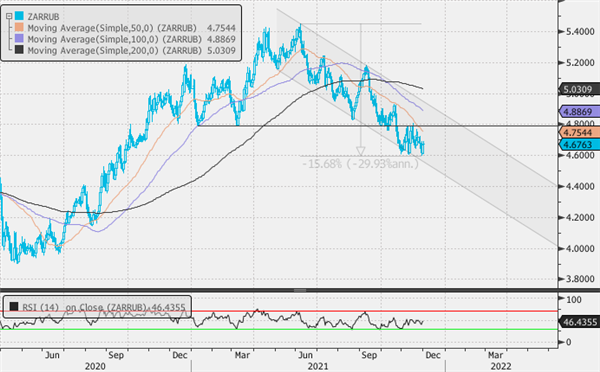Click the black 200-day moving average swatch

click(19, 50)
